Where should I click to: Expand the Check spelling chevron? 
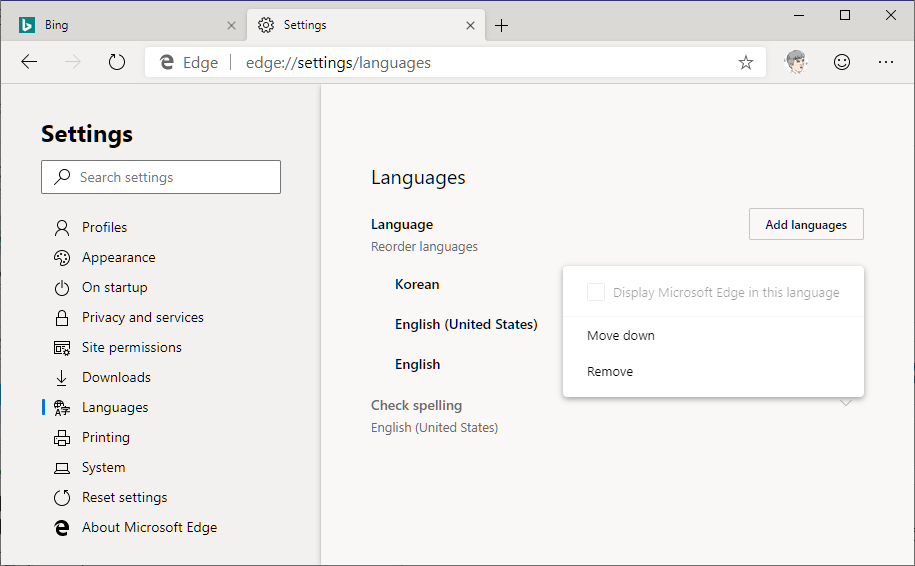coord(846,403)
